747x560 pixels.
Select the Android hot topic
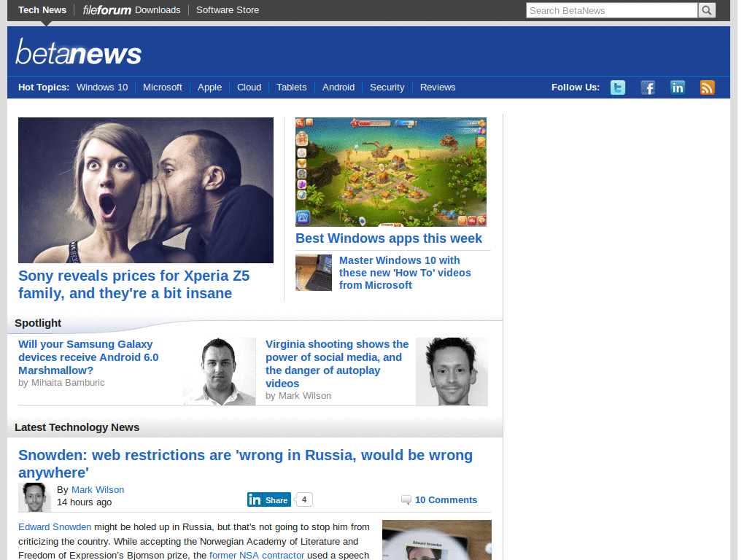pyautogui.click(x=338, y=87)
